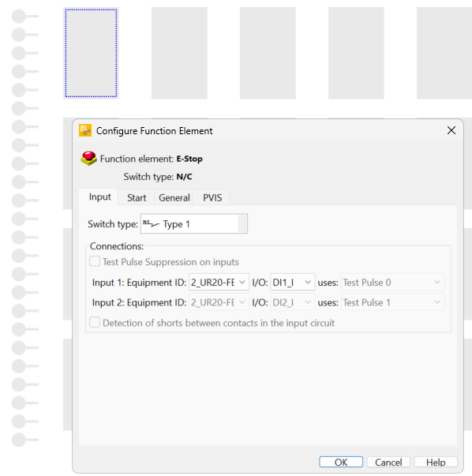
Task: Expand the Test Pulse 0 dropdown
Action: pyautogui.click(x=392, y=283)
